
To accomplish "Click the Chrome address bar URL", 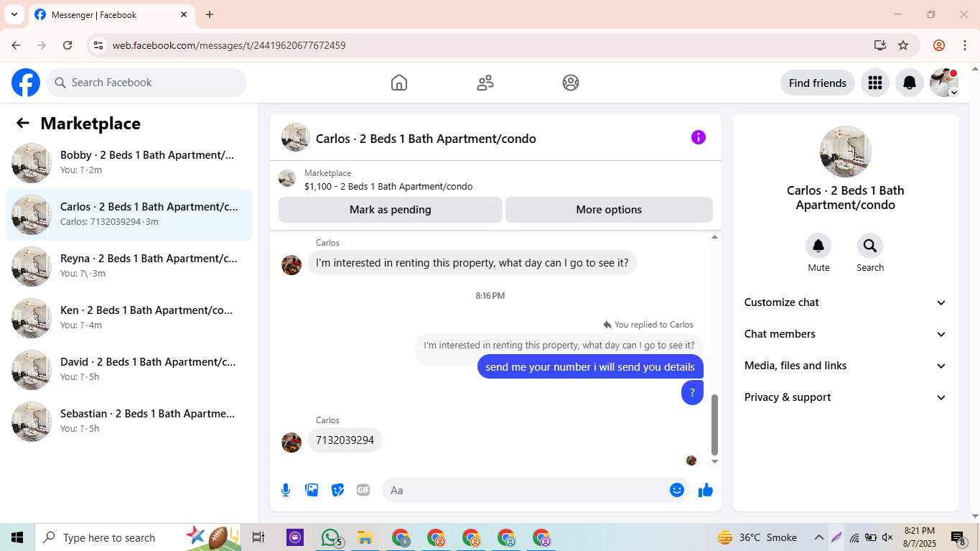I will click(x=229, y=45).
